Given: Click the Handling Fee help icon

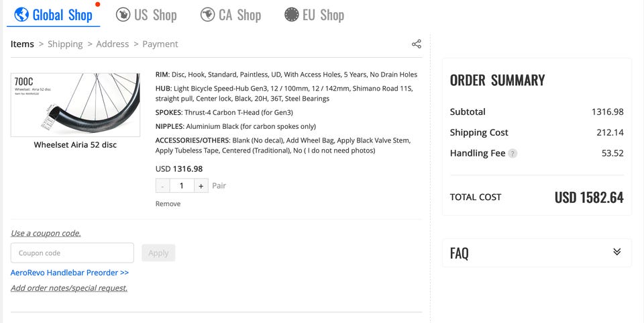Looking at the screenshot, I should pos(513,153).
